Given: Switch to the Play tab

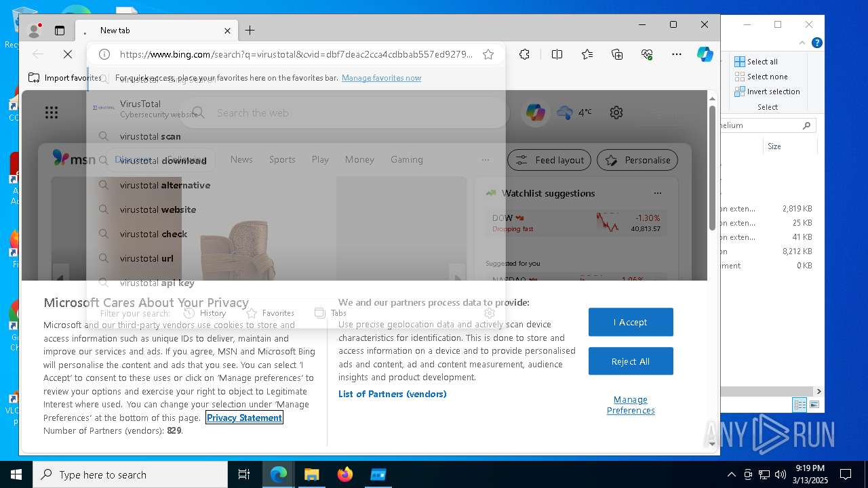Looking at the screenshot, I should click(320, 160).
